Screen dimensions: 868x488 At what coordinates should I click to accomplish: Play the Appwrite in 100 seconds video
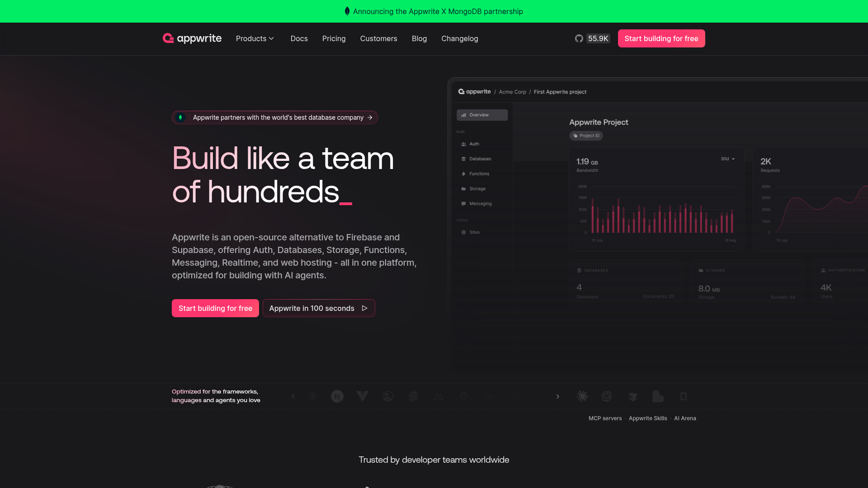tap(319, 308)
